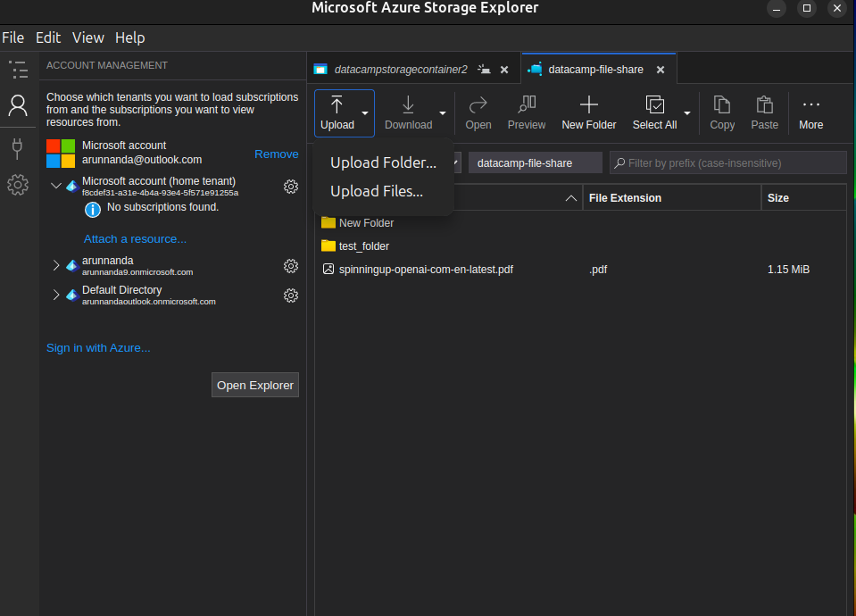The width and height of the screenshot is (856, 616).
Task: Open the Download dropdown arrow
Action: tap(443, 113)
